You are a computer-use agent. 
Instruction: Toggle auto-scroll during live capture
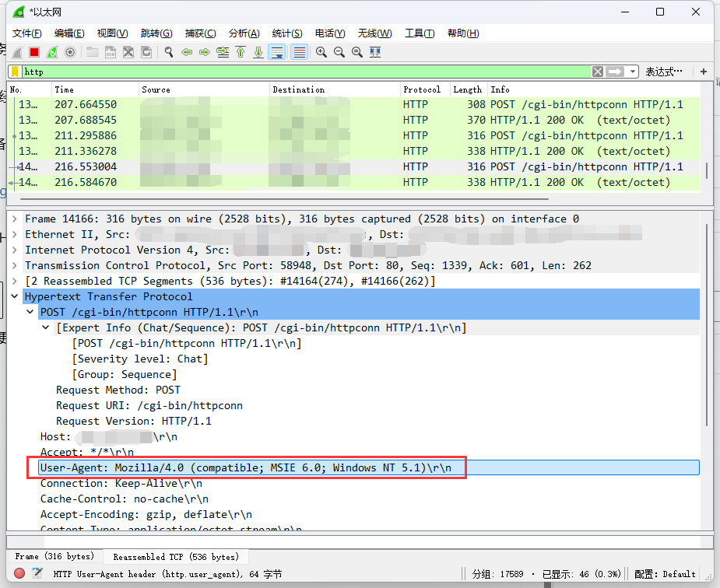click(276, 52)
